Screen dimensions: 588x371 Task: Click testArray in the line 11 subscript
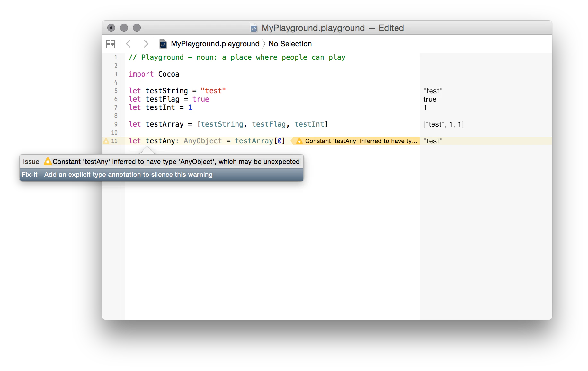pos(254,141)
